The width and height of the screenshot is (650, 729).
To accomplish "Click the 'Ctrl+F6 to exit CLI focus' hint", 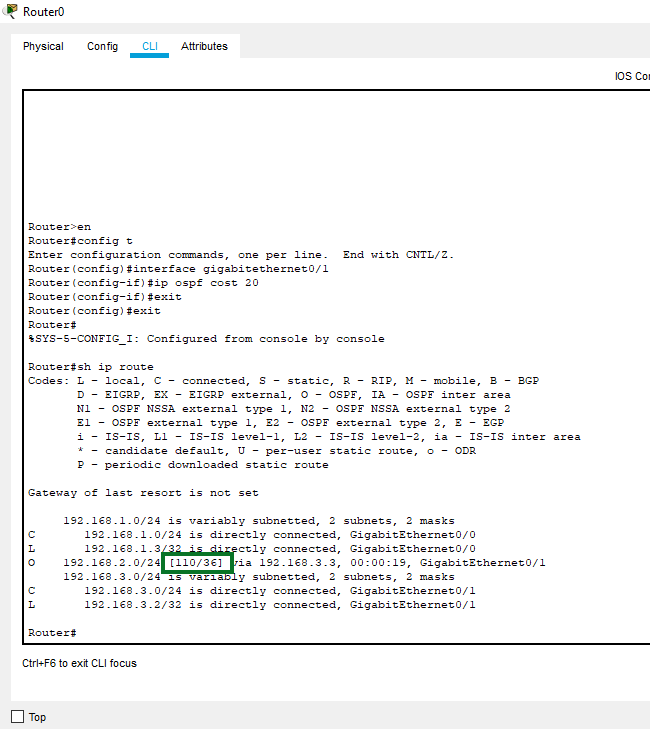I will 80,663.
